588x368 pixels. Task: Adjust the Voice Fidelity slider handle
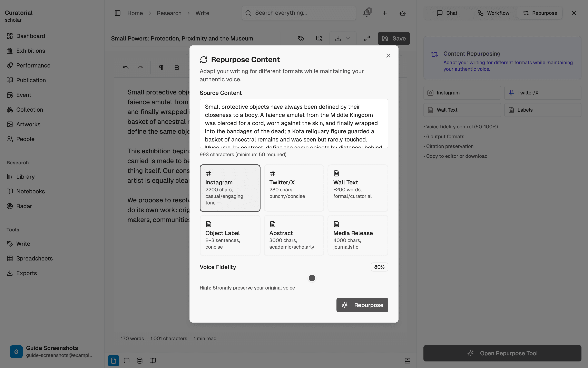tap(312, 278)
